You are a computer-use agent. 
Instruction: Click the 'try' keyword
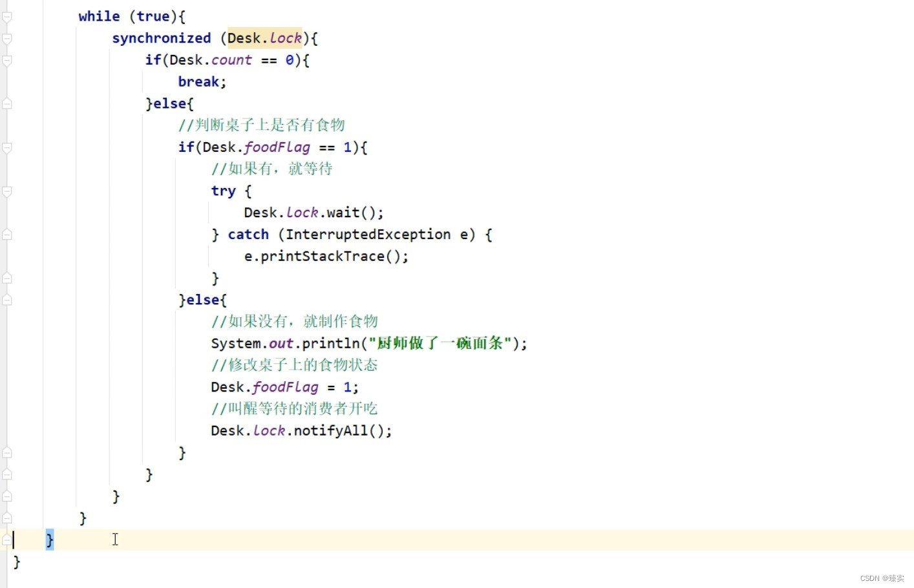point(223,191)
